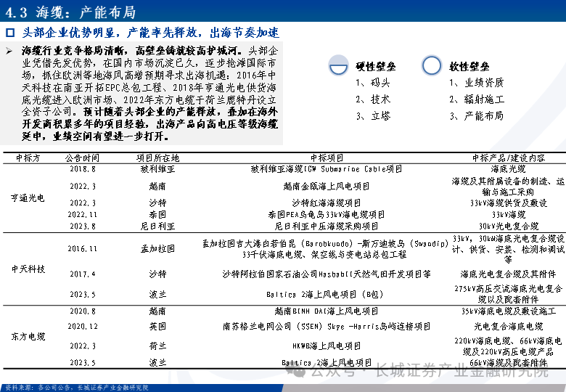Click the half-filled circle icon beside 硬性壁垒
Screen dimensions: 566x392
coord(338,65)
